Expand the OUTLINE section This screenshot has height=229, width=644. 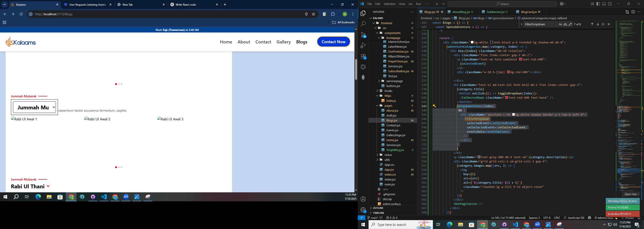point(378,208)
